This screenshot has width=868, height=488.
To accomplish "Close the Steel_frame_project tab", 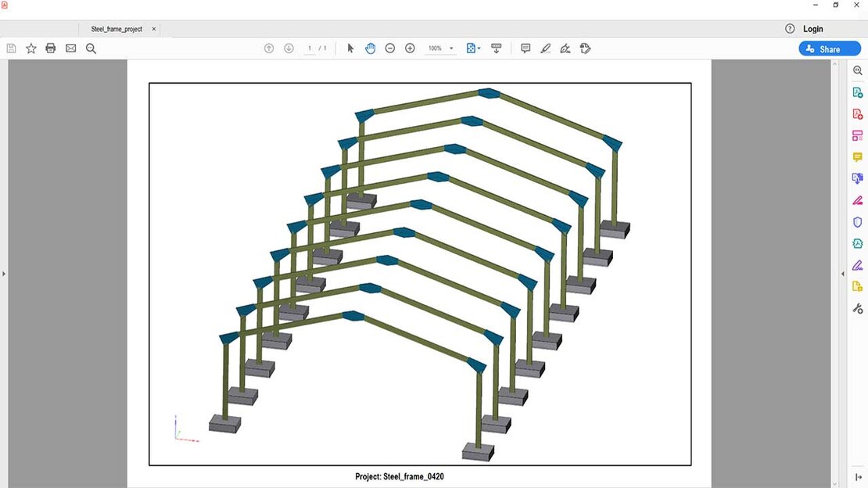I will click(x=153, y=29).
